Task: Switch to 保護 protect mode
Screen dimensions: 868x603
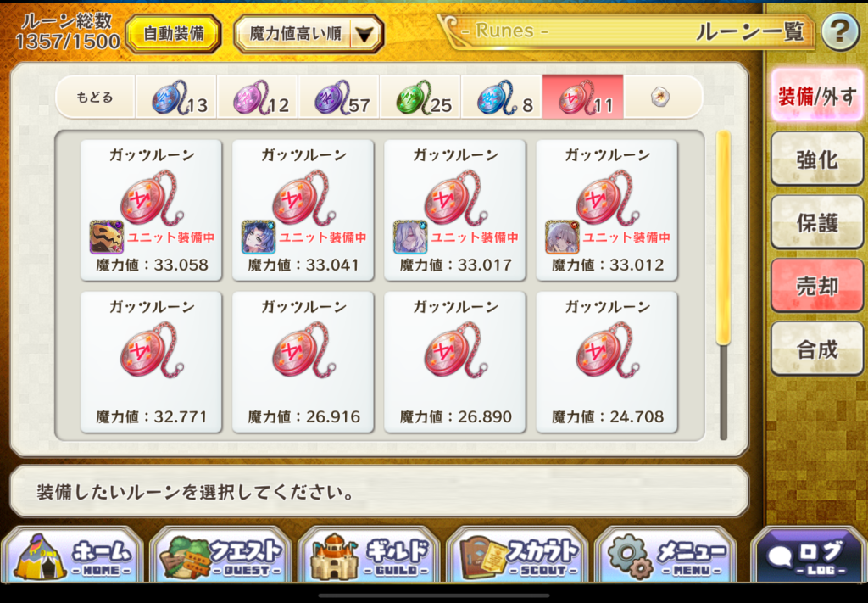Action: 817,222
